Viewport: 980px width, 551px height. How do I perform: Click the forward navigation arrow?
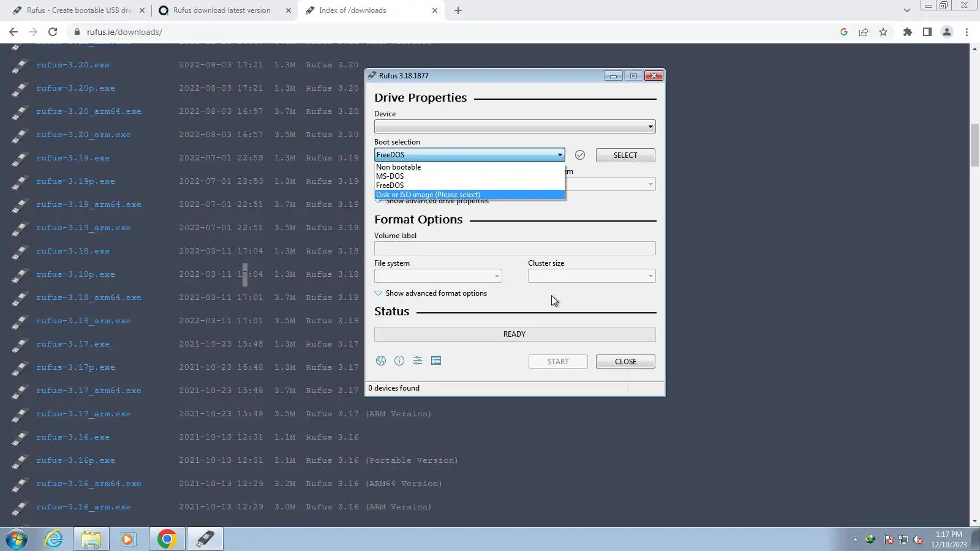[x=33, y=32]
